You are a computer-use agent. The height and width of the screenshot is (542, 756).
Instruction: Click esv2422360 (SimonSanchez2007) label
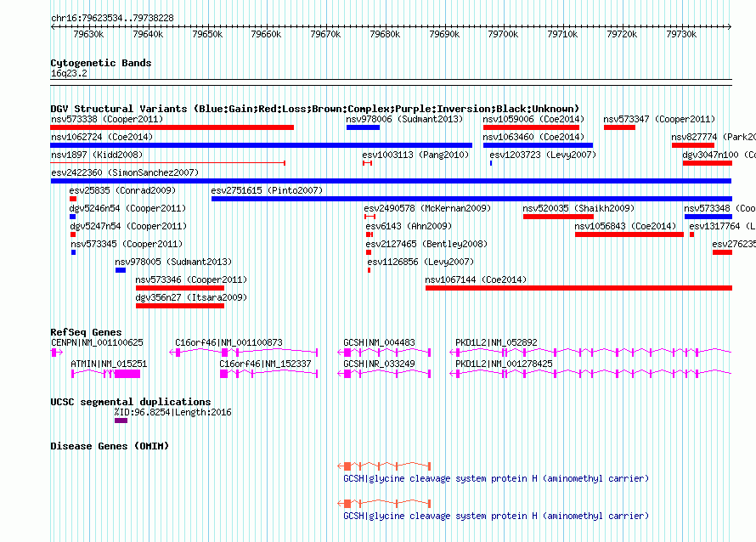click(125, 172)
